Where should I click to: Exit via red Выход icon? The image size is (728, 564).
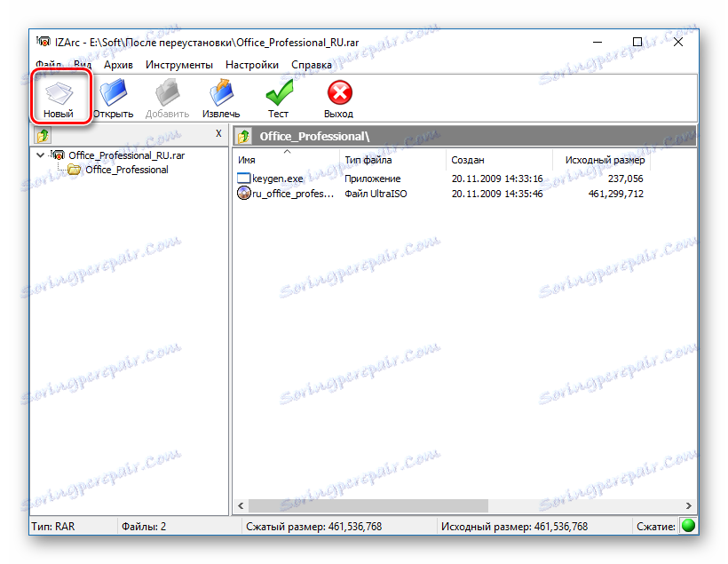[339, 92]
